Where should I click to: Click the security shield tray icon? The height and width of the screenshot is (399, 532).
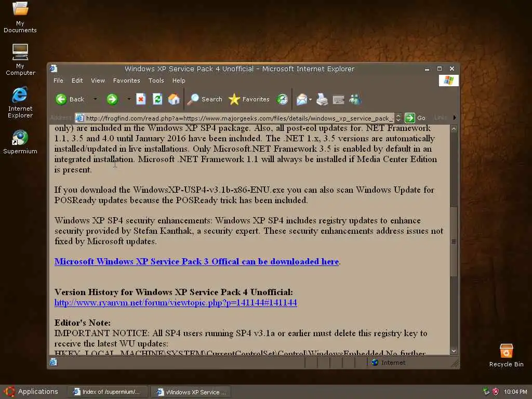click(496, 392)
